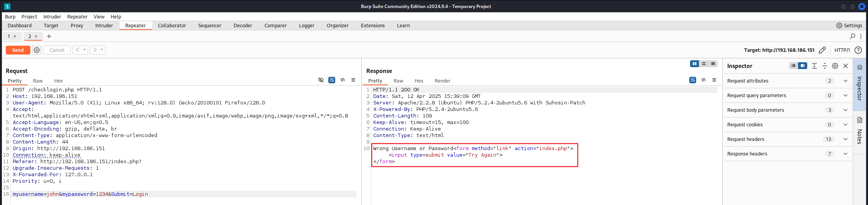The height and width of the screenshot is (205, 868).
Task: Switch to top-bottom request/response layout
Action: pos(704,64)
